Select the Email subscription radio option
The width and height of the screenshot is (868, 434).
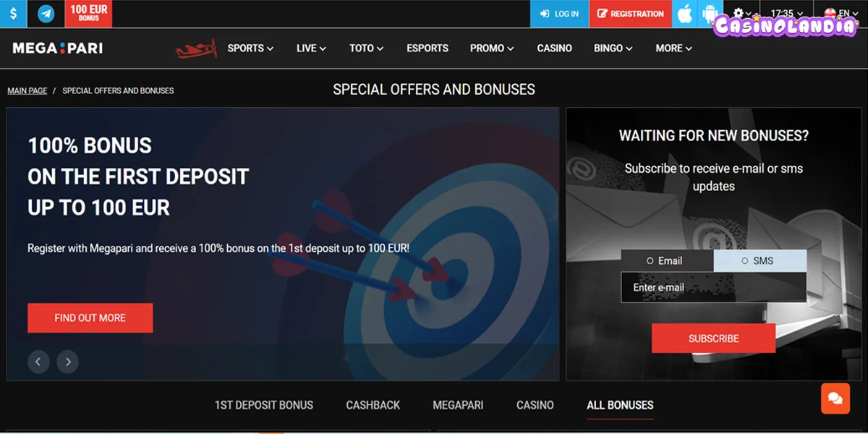pyautogui.click(x=667, y=260)
